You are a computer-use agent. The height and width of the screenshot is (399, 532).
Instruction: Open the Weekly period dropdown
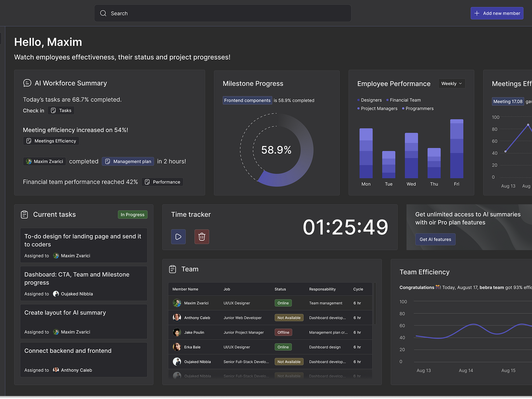452,83
